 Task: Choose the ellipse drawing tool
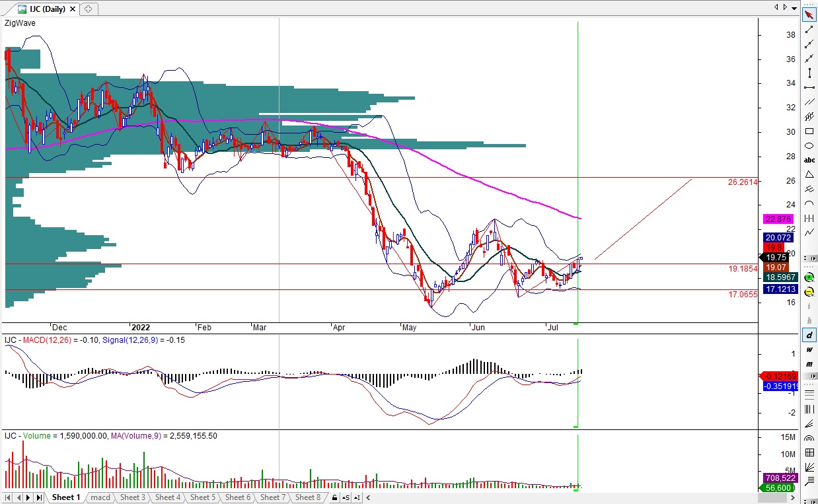tap(809, 145)
